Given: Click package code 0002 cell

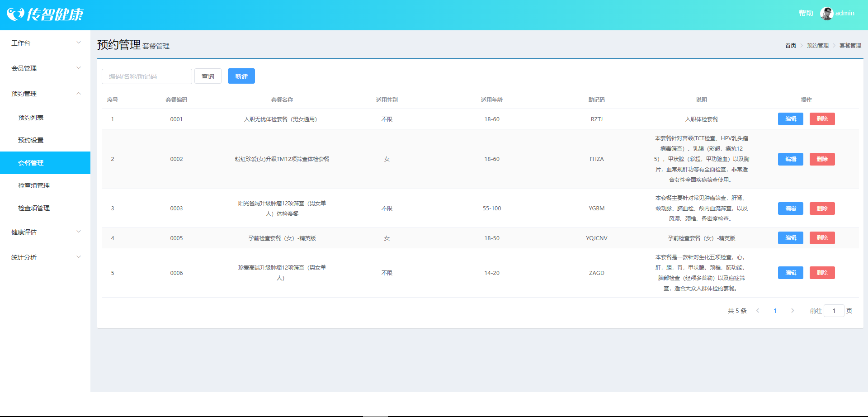Looking at the screenshot, I should click(x=176, y=159).
